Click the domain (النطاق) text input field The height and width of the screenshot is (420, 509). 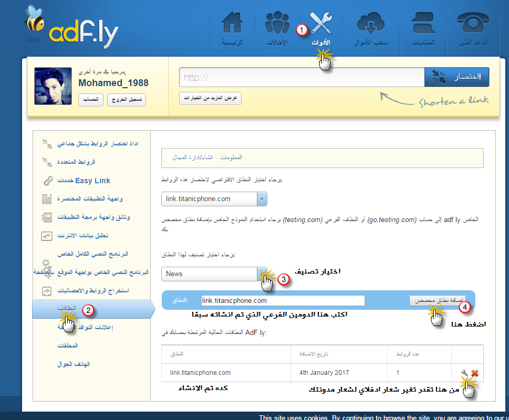283,300
